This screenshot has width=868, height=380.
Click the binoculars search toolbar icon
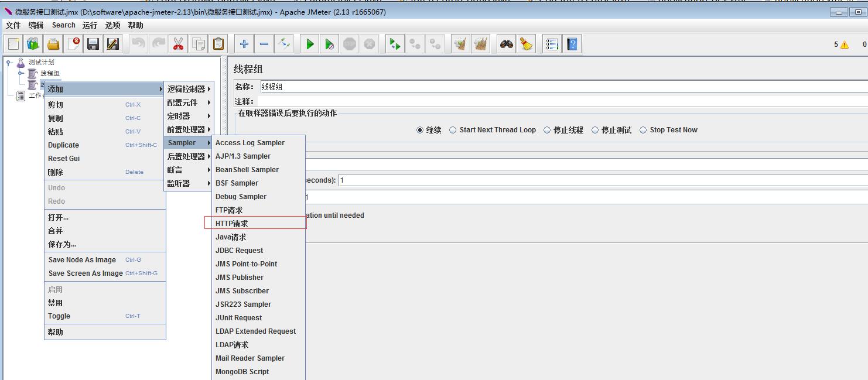click(507, 44)
